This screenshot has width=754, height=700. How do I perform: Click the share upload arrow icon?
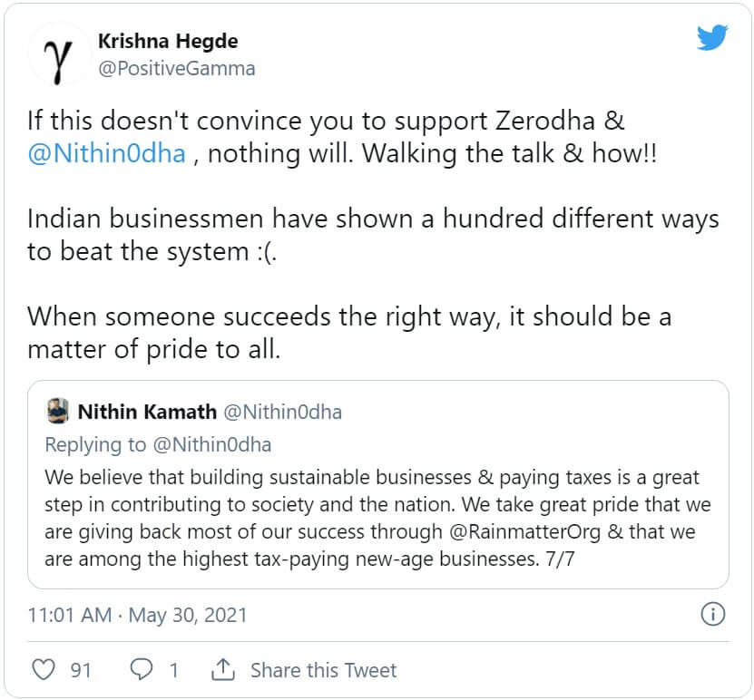(222, 670)
